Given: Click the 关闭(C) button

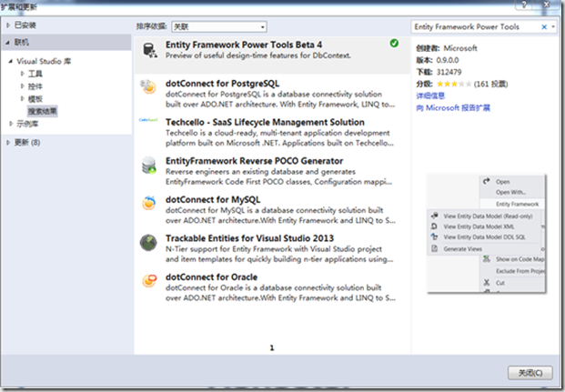Looking at the screenshot, I should click(530, 373).
